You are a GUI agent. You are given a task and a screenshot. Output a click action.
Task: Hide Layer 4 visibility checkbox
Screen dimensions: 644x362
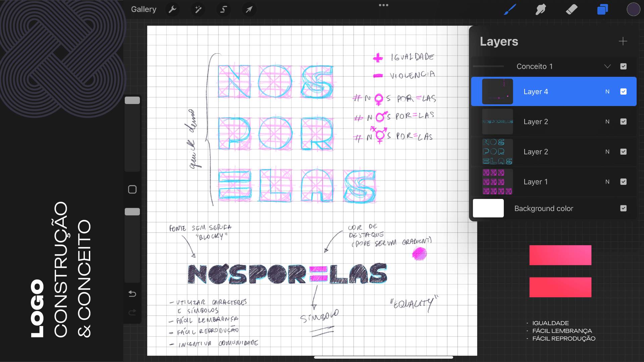pos(623,92)
